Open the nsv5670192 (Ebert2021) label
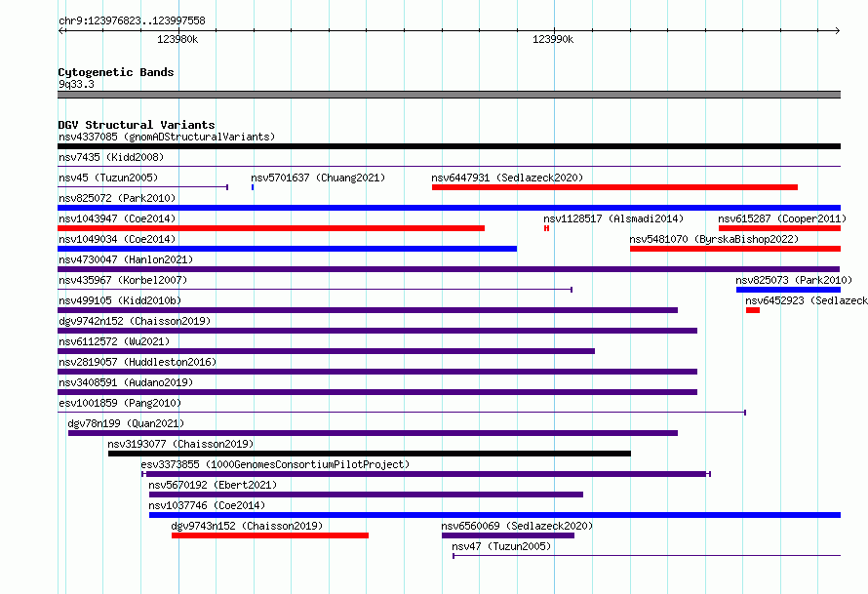The image size is (868, 594). tap(213, 485)
